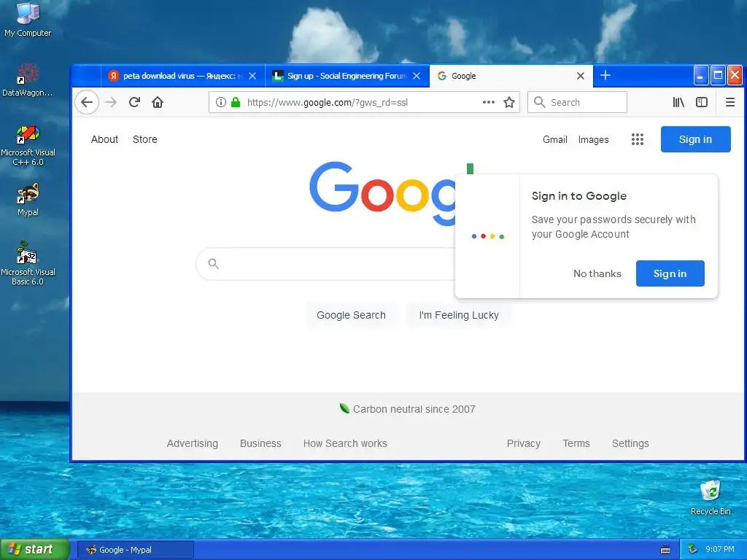Open the Advertising footer link

(192, 443)
